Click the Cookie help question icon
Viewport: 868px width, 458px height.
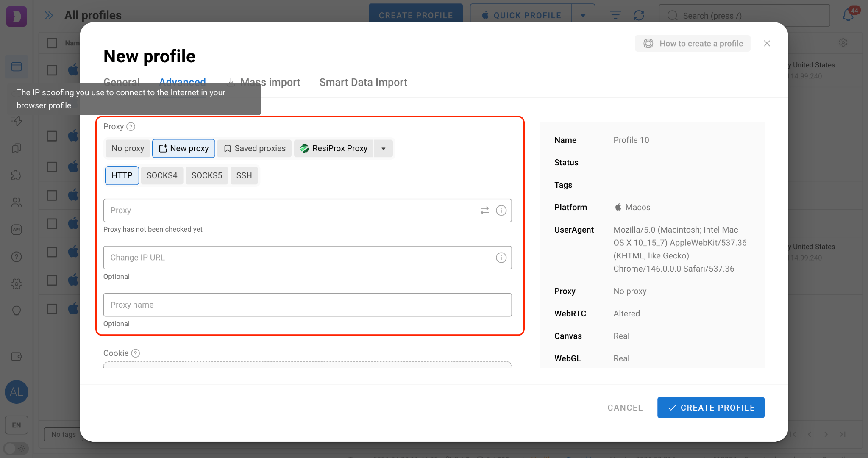[136, 353]
